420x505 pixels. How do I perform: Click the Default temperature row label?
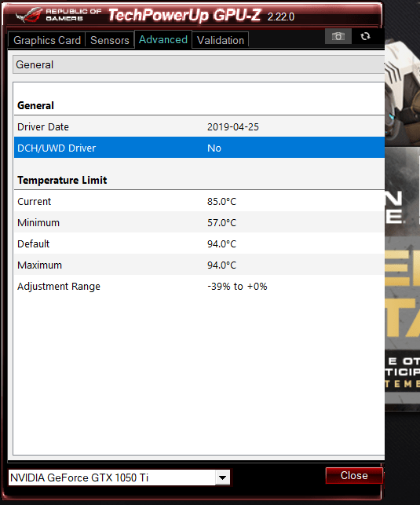[x=34, y=244]
